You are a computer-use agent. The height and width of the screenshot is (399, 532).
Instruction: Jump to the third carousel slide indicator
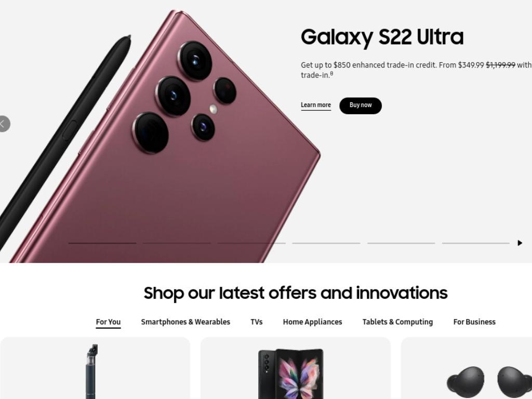click(x=251, y=243)
